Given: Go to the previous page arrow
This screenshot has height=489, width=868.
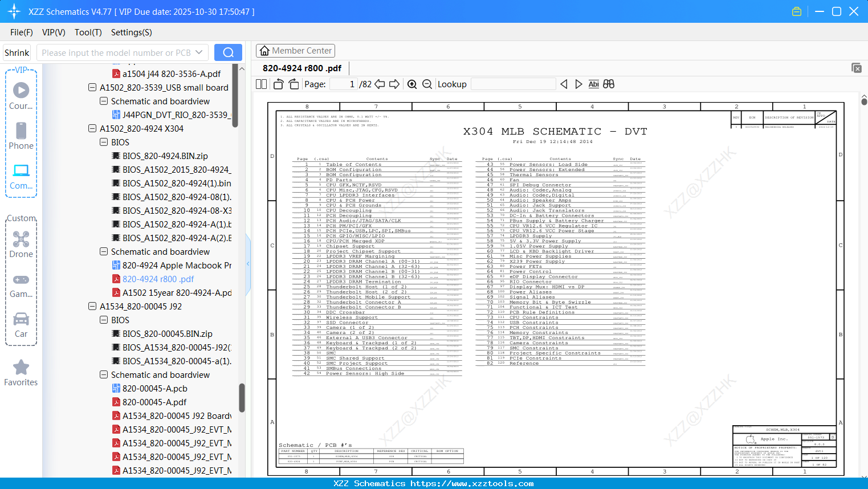Looking at the screenshot, I should click(x=380, y=84).
